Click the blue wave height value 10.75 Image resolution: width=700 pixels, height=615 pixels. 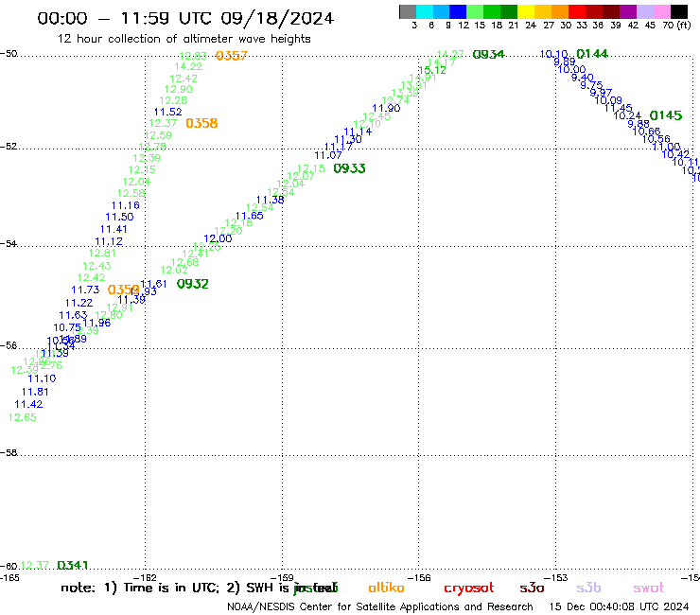tap(67, 327)
